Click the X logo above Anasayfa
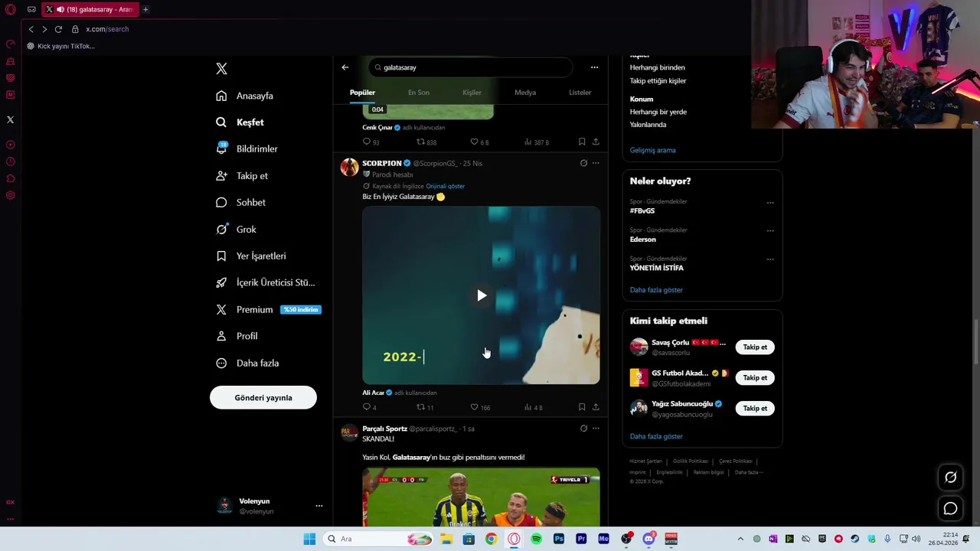The height and width of the screenshot is (551, 980). click(221, 69)
